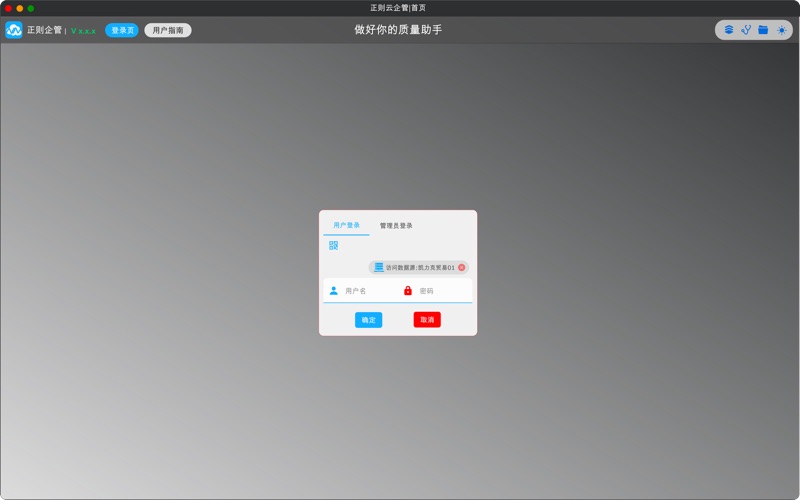Click the QR code login icon
Screen dimensions: 800x500
click(x=334, y=245)
